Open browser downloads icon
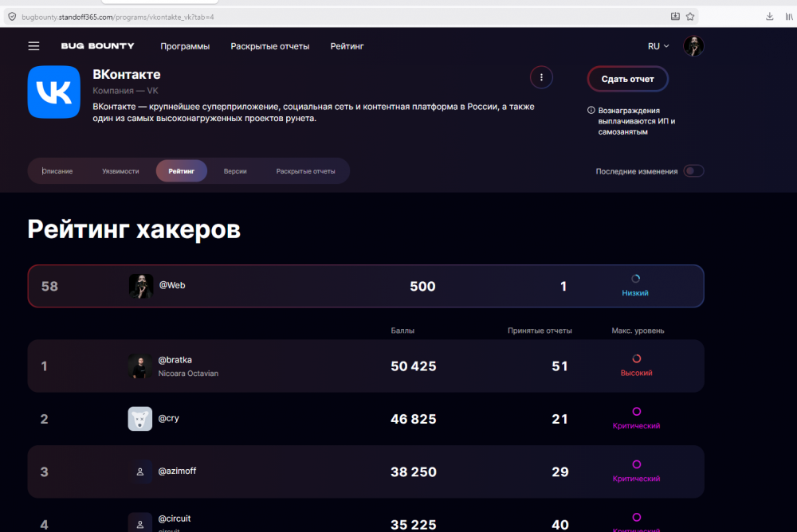The image size is (797, 532). [770, 17]
